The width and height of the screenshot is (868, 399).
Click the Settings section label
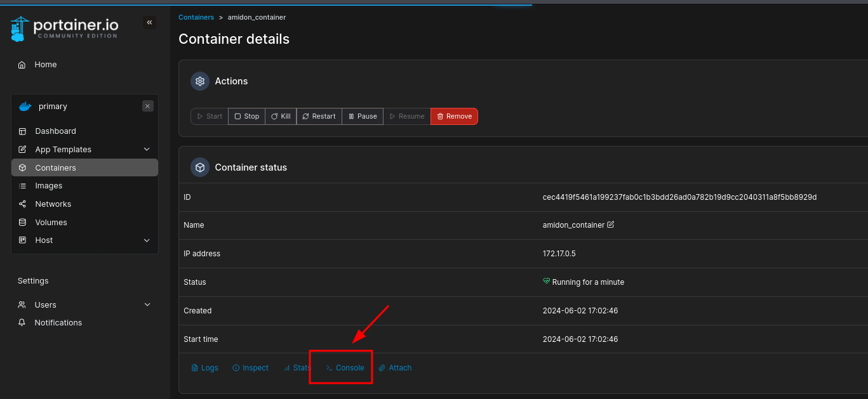[33, 281]
